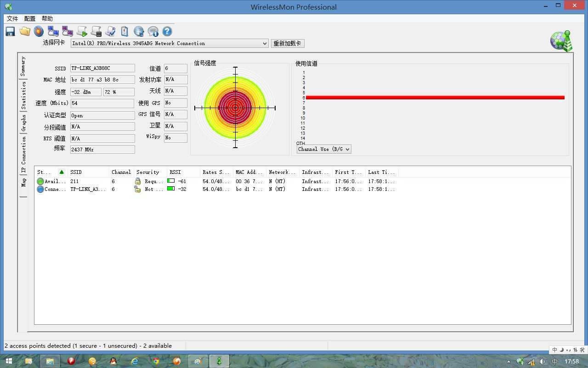The image size is (588, 368).
Task: Open the 帮助 menu
Action: pos(47,18)
